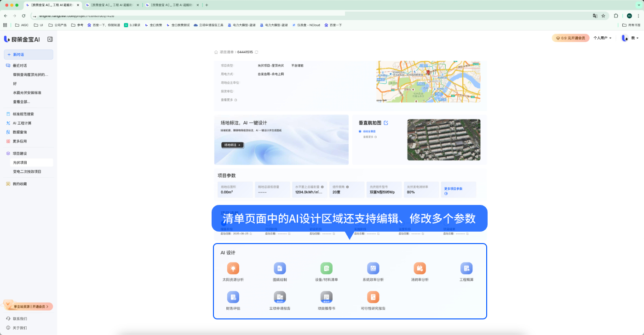644x335 pixels.
Task: Select 光伏项目 in the sidebar
Action: pyautogui.click(x=31, y=163)
